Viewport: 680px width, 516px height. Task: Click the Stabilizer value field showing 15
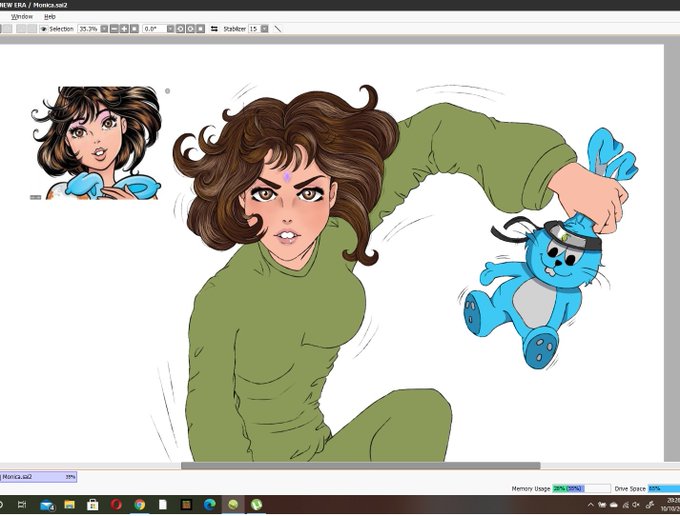(254, 29)
